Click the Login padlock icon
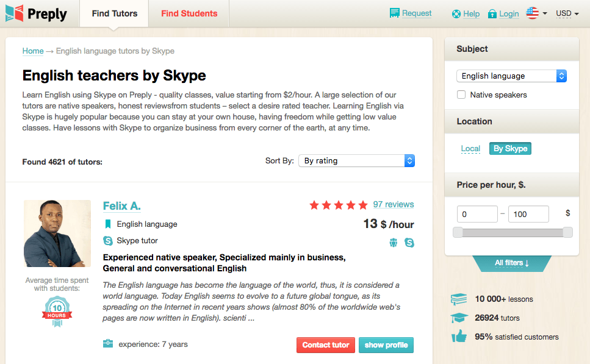The height and width of the screenshot is (364, 590). 492,14
